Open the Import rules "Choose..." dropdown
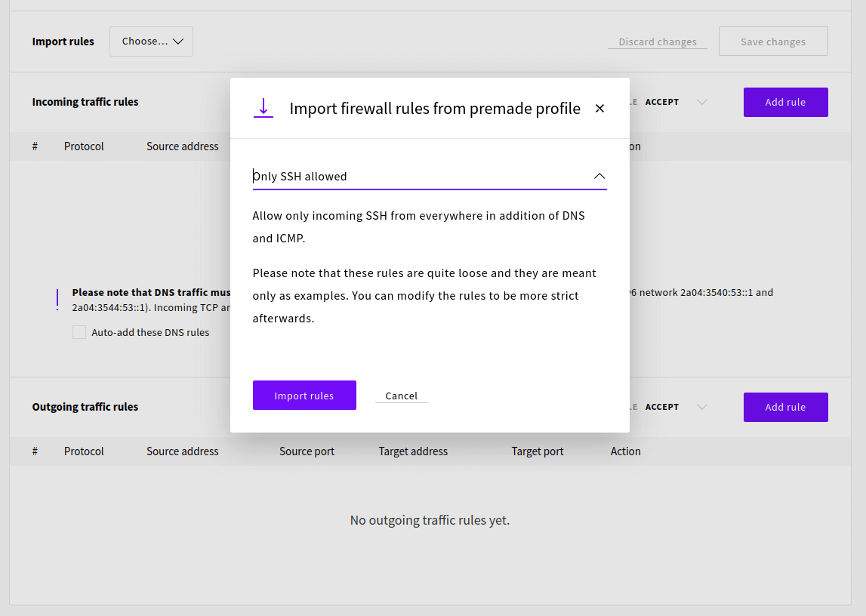The height and width of the screenshot is (616, 866). pos(151,42)
